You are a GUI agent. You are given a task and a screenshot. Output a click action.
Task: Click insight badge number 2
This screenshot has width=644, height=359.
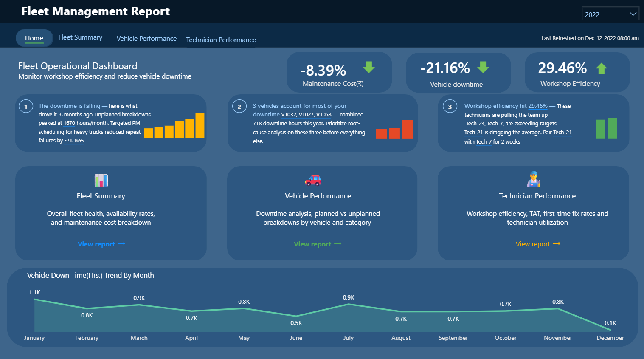[x=239, y=106]
